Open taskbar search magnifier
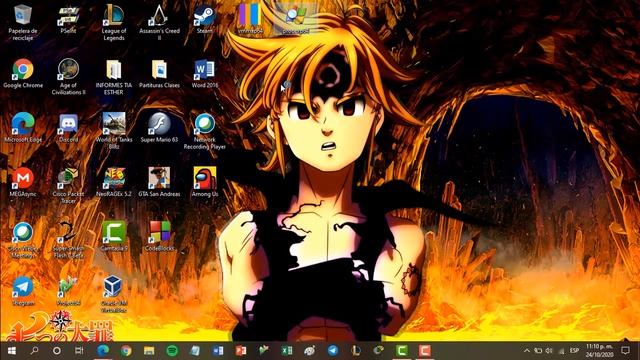Viewport: 640px width, 360px height. [x=34, y=351]
